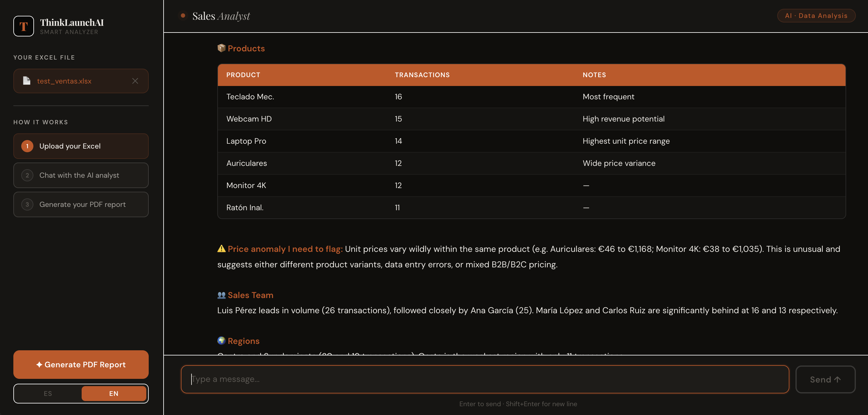Select the Laptop Pro product cell
The width and height of the screenshot is (868, 415).
click(246, 141)
